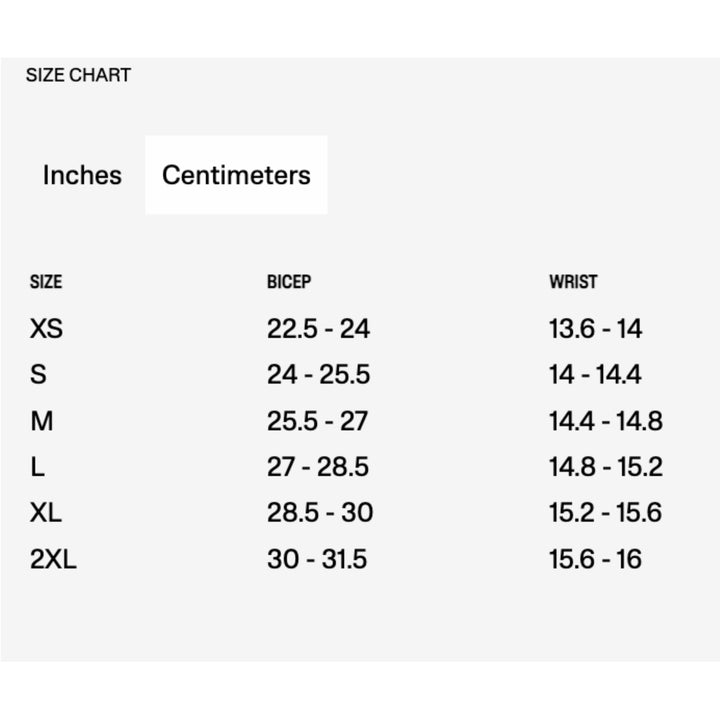Screen dimensions: 720x720
Task: Click wrist value 15.6 - 16
Action: 595,559
